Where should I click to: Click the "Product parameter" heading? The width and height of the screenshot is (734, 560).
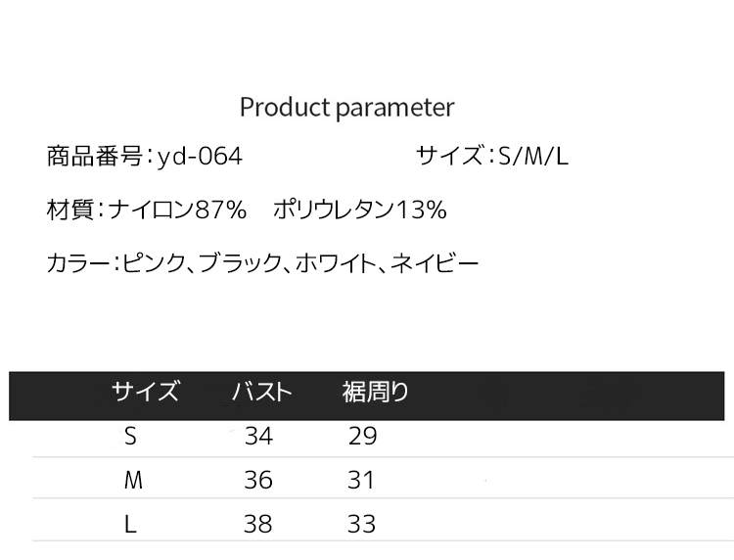pos(346,107)
